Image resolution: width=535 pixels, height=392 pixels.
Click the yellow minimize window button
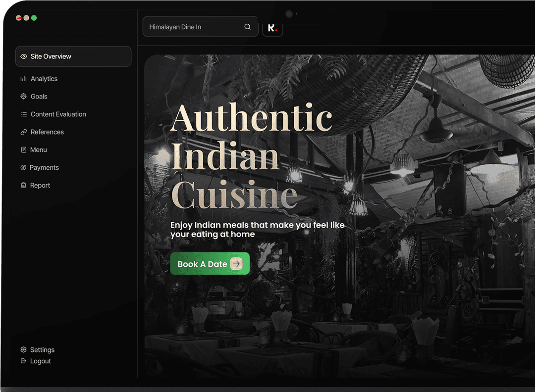[26, 18]
